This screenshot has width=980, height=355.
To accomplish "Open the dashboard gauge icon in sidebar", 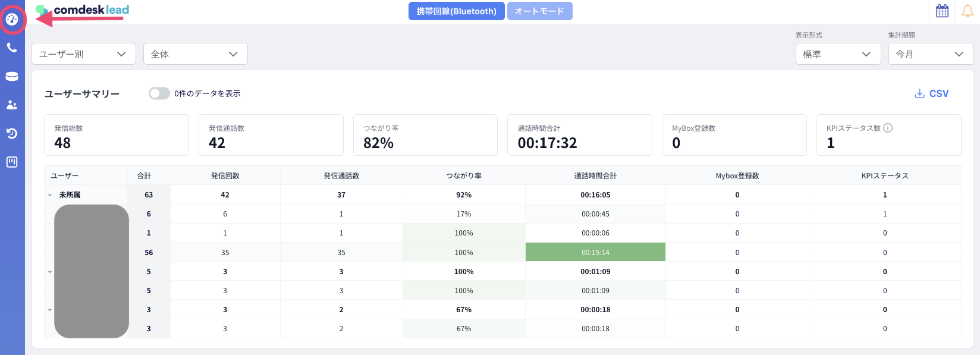I will tap(12, 20).
